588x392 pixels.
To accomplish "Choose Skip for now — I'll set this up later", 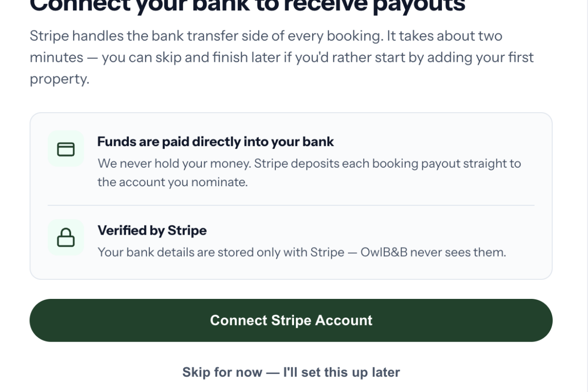I will point(291,372).
